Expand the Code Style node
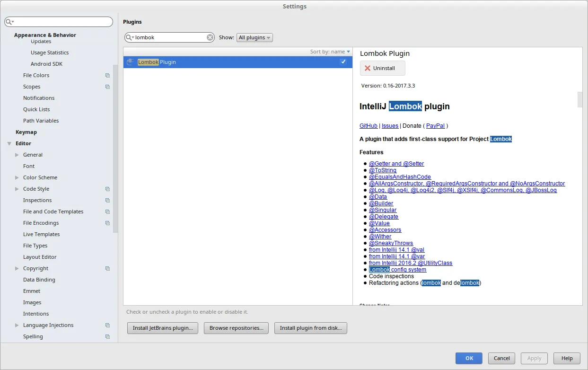This screenshot has width=588, height=370. (x=17, y=189)
